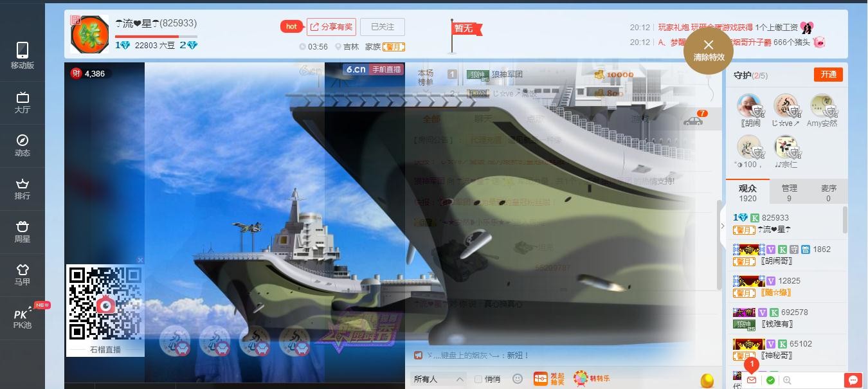Screen dimensions: 868x389
Task: Open the 移动版 mobile version sidebar icon
Action: 22,55
